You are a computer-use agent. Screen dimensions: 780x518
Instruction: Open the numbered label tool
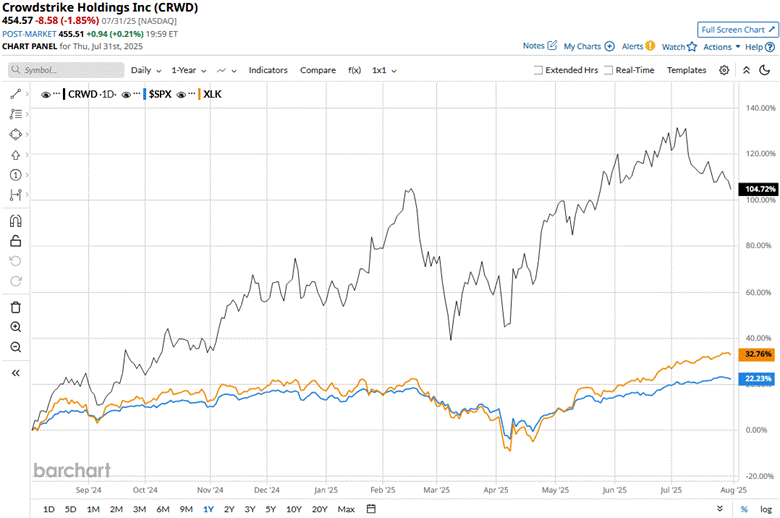tap(15, 175)
